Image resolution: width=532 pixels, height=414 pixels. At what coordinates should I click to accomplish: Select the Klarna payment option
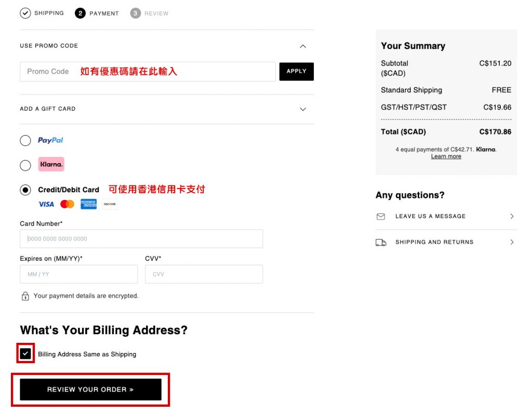coord(25,165)
